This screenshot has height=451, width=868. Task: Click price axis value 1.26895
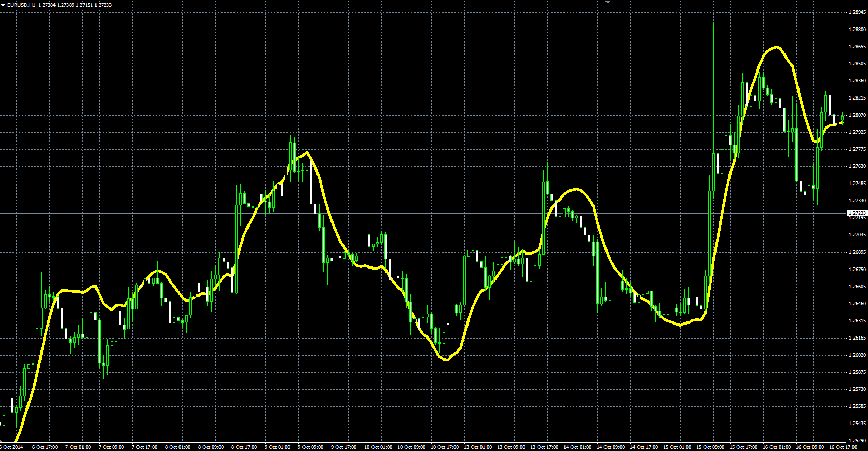(x=857, y=252)
